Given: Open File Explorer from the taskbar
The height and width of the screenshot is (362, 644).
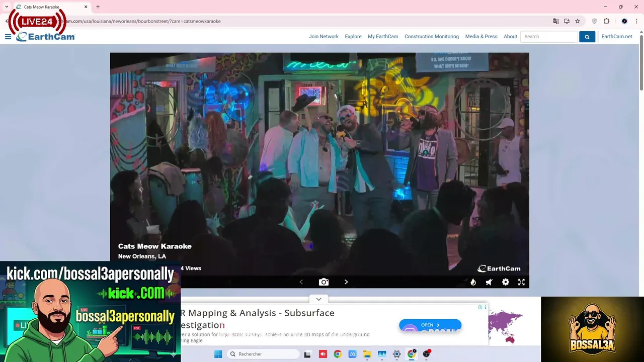Looking at the screenshot, I should 367,354.
